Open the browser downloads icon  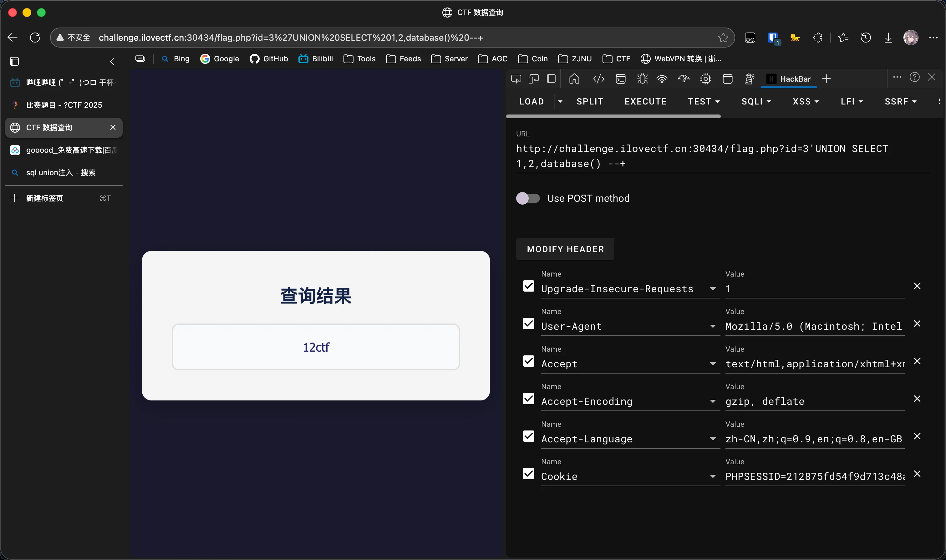(x=888, y=37)
